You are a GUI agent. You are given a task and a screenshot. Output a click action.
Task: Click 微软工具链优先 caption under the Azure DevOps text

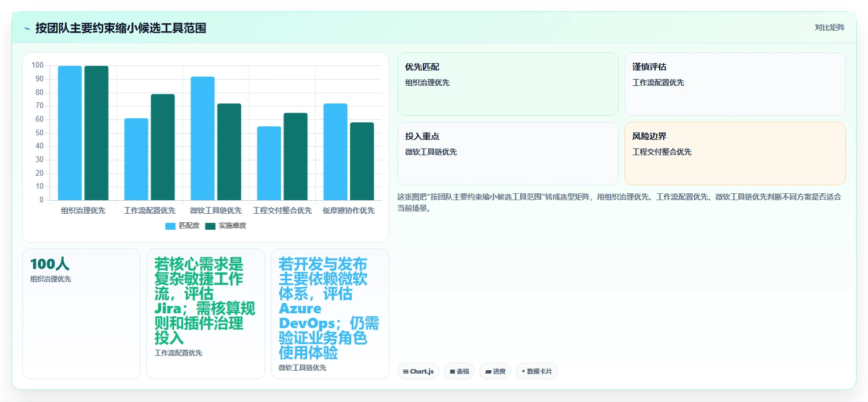click(302, 368)
